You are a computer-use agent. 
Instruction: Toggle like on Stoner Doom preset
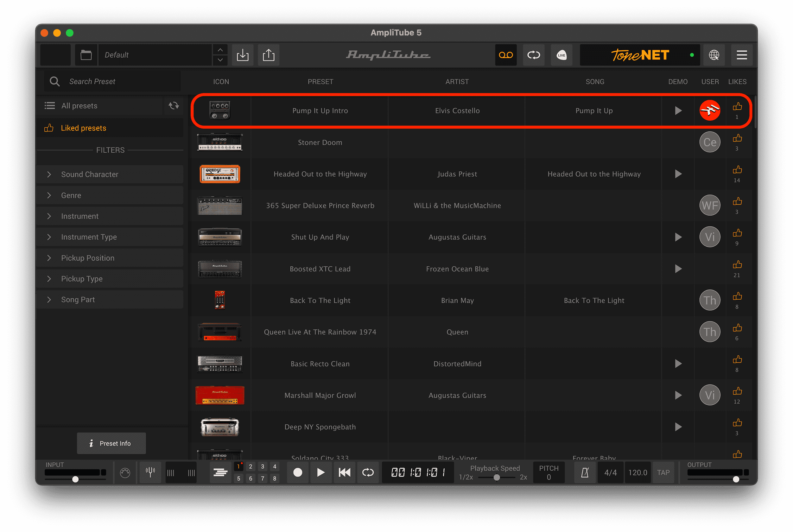tap(737, 138)
